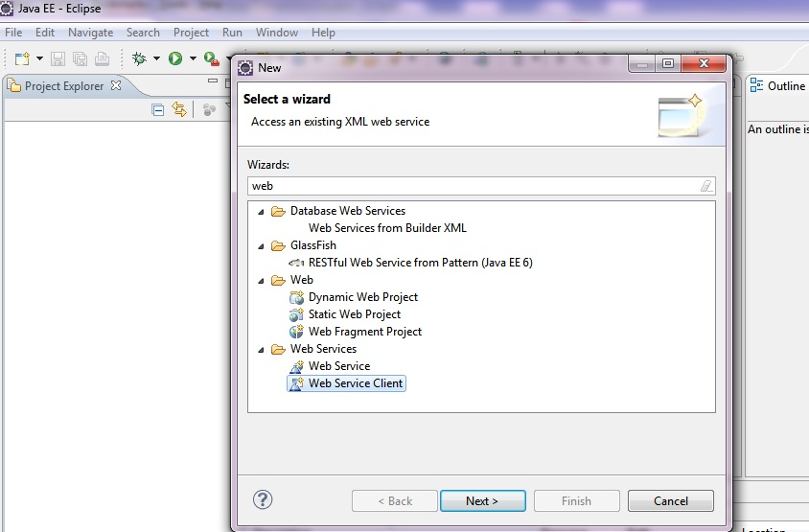
Task: Click the Static Web Project icon
Action: (x=297, y=314)
